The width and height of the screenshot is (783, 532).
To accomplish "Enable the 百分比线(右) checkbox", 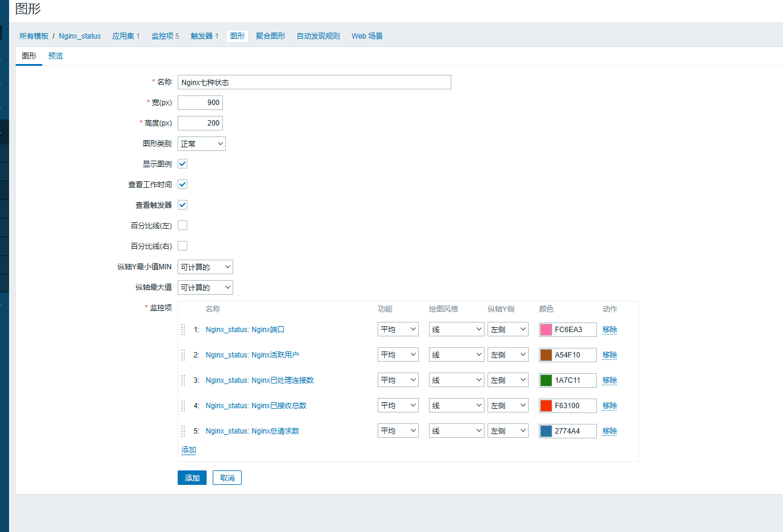I will pyautogui.click(x=182, y=246).
